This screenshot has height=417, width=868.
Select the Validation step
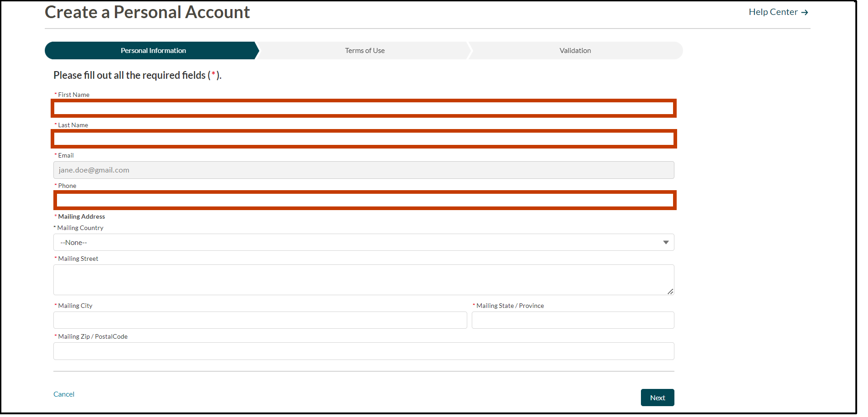click(574, 50)
